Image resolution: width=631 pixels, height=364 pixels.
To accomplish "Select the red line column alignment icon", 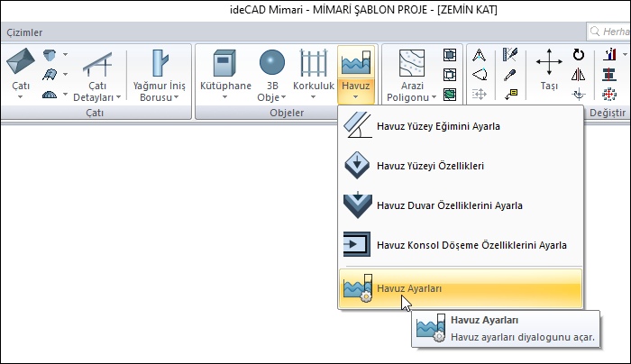I will (609, 75).
